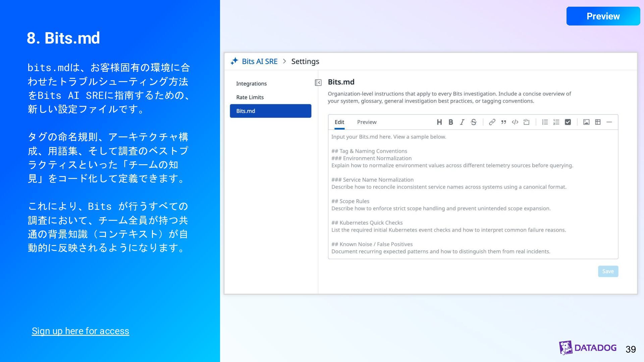Open Rate Limits settings page
644x362 pixels.
[x=250, y=97]
